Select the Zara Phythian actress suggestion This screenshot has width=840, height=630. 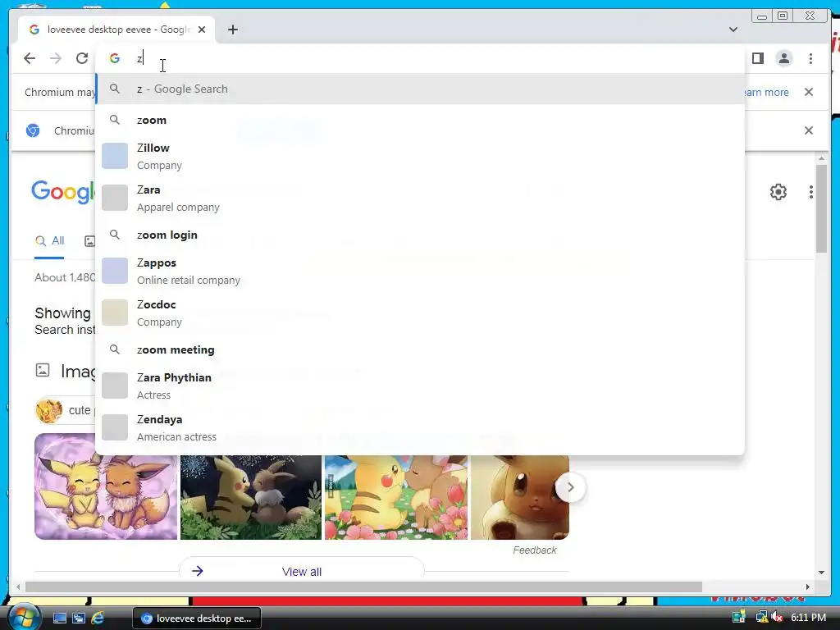pyautogui.click(x=421, y=386)
